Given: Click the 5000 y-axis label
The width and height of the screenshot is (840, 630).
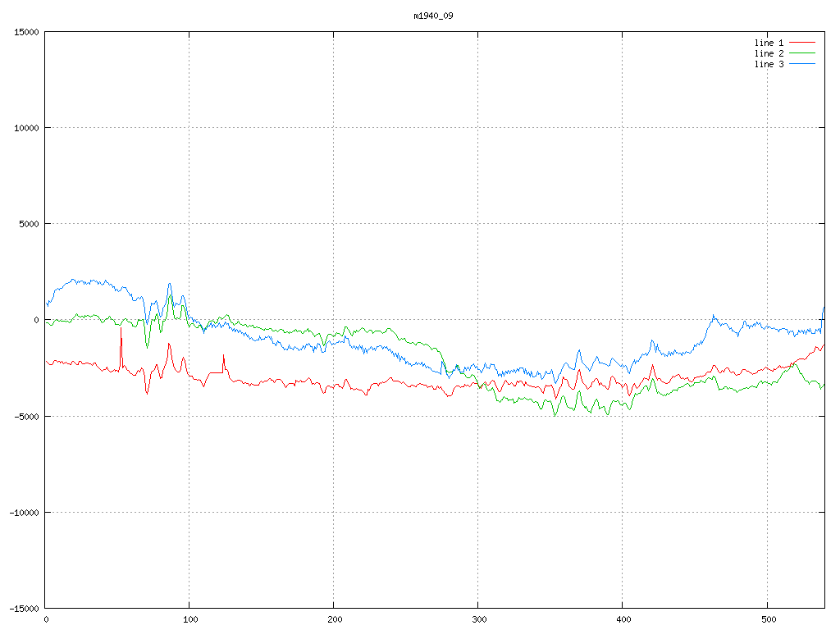Looking at the screenshot, I should click(29, 224).
